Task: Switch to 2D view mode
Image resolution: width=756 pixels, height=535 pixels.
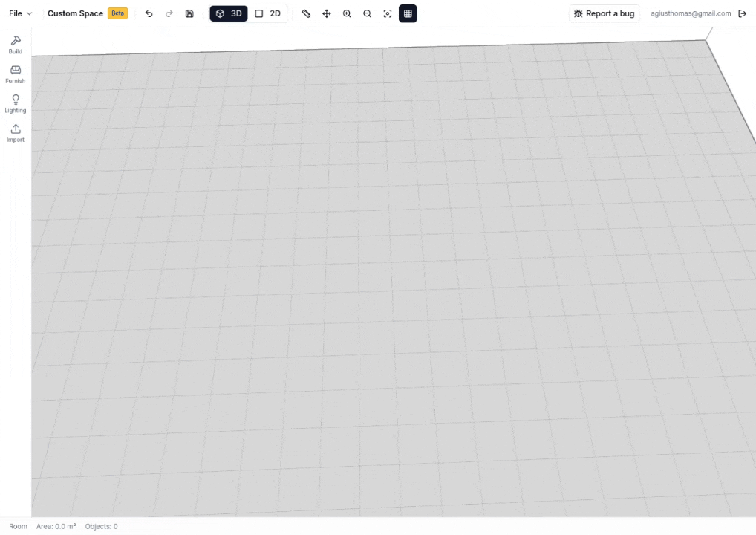Action: pyautogui.click(x=267, y=13)
